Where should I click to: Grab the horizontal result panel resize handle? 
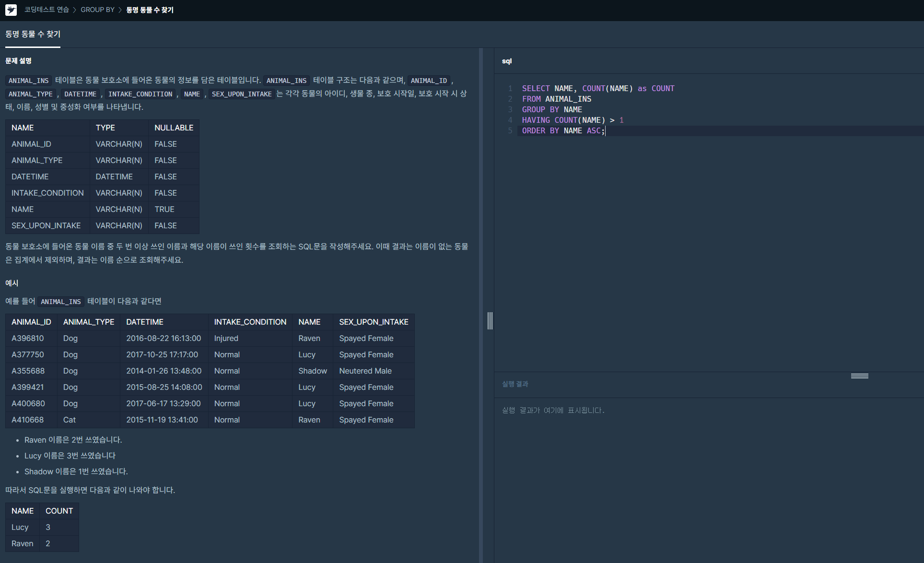coord(859,376)
